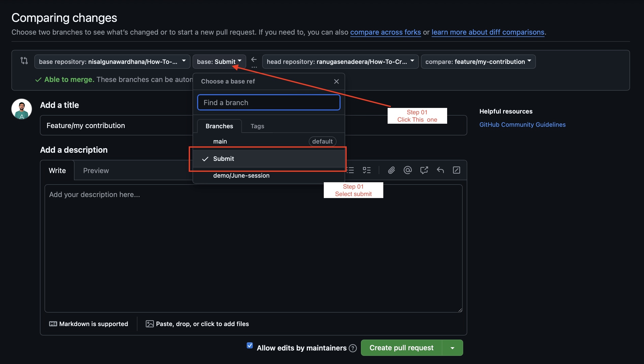Screen dimensions: 644x364
Task: Click the unordered list icon in the toolbar
Action: point(350,170)
